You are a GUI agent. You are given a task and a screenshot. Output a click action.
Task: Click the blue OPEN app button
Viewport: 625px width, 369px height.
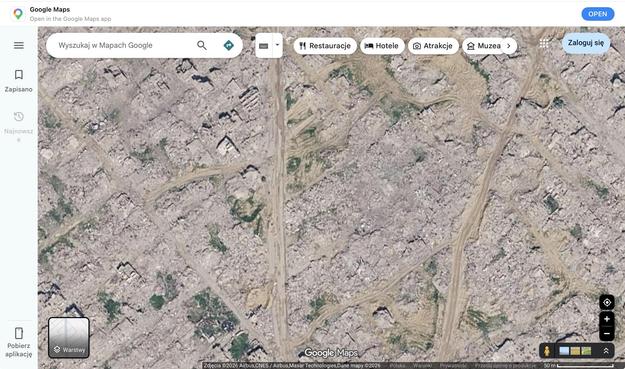point(597,14)
